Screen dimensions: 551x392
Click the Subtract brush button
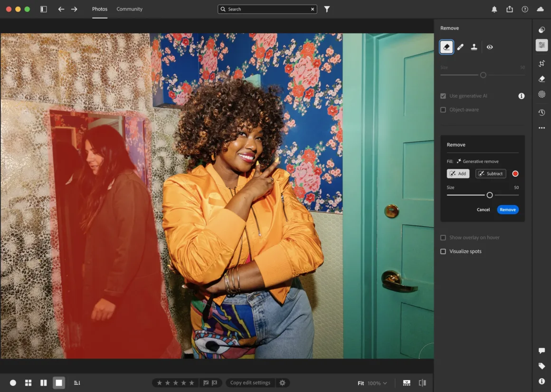pyautogui.click(x=491, y=174)
